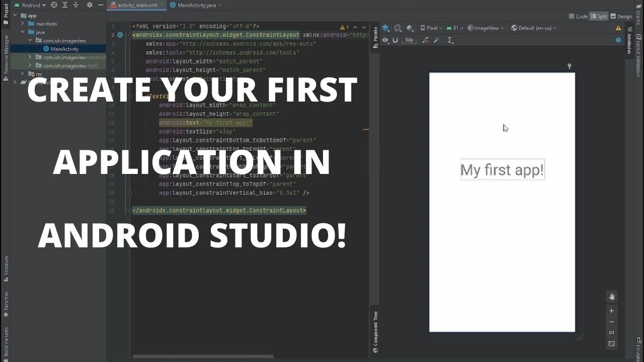Expand the manifests folder
The width and height of the screenshot is (644, 362).
click(x=23, y=24)
